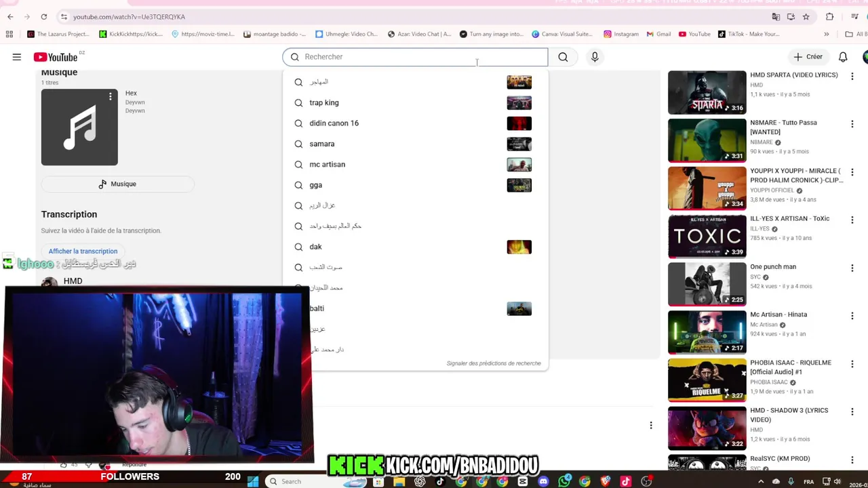Click the search icon next to 'samara'

298,144
